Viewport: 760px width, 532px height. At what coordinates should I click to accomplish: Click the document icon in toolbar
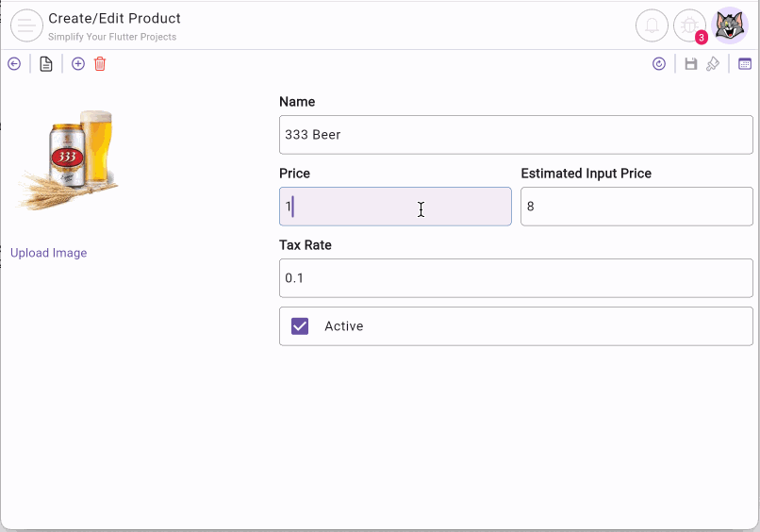[x=46, y=64]
